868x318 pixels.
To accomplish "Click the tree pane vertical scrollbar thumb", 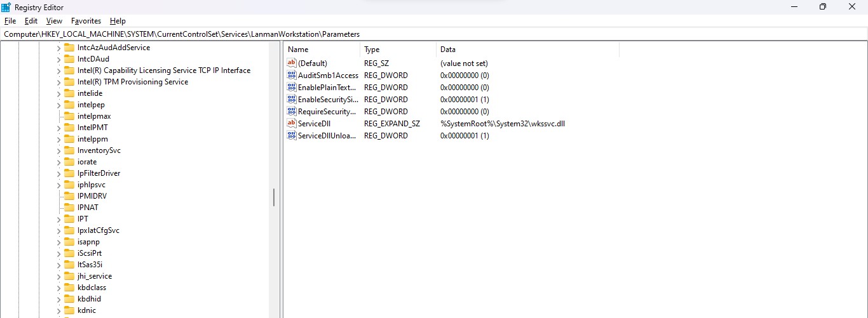I will tap(274, 197).
